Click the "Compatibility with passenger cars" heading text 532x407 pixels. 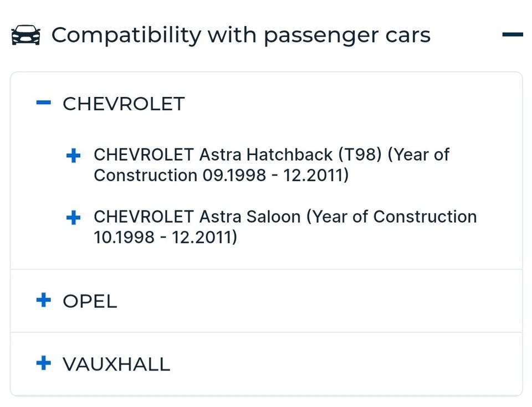click(x=241, y=35)
